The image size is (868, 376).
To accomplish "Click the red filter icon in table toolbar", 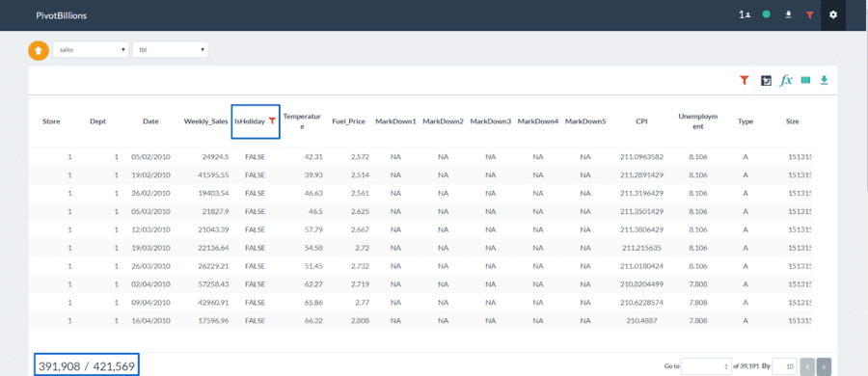I will 744,80.
